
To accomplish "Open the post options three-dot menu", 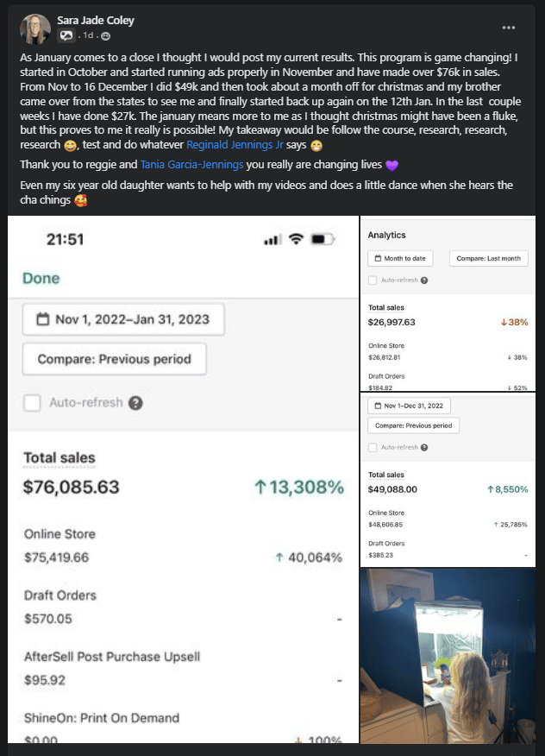I will pos(509,28).
